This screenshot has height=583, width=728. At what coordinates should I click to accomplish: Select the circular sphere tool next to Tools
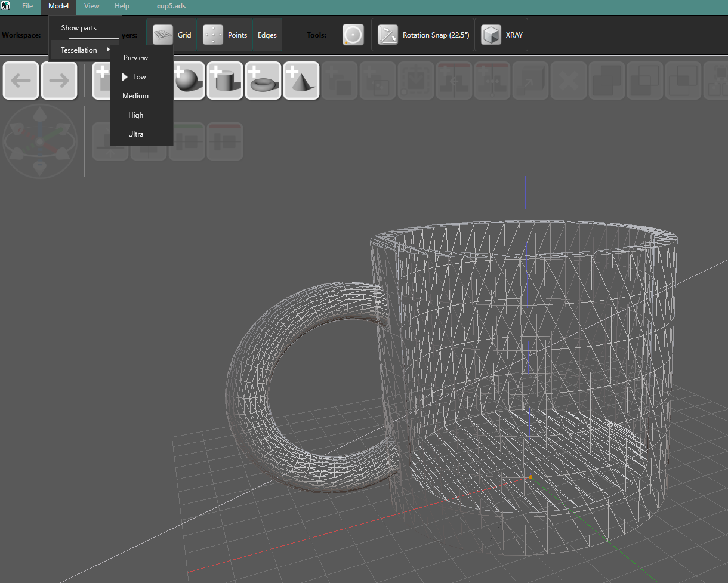tap(353, 35)
